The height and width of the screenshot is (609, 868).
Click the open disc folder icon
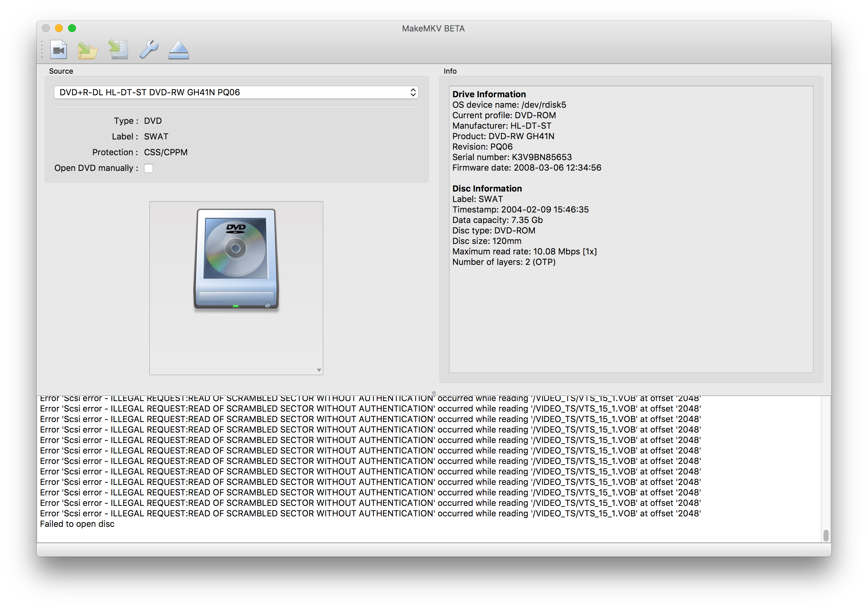[x=88, y=50]
